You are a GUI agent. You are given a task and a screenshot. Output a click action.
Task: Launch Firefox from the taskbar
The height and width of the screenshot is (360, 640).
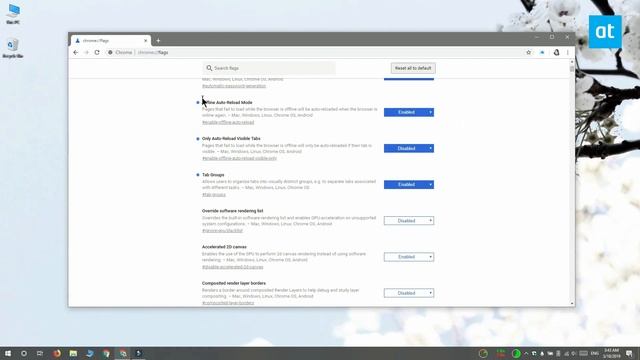pyautogui.click(x=57, y=353)
